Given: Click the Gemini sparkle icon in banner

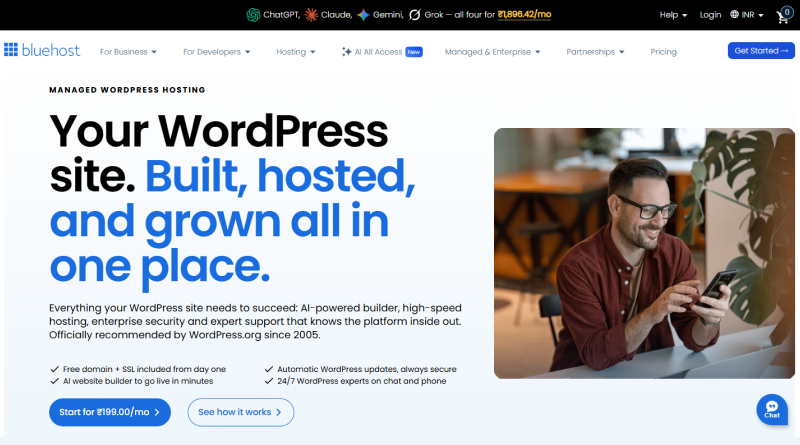Looking at the screenshot, I should pos(363,15).
